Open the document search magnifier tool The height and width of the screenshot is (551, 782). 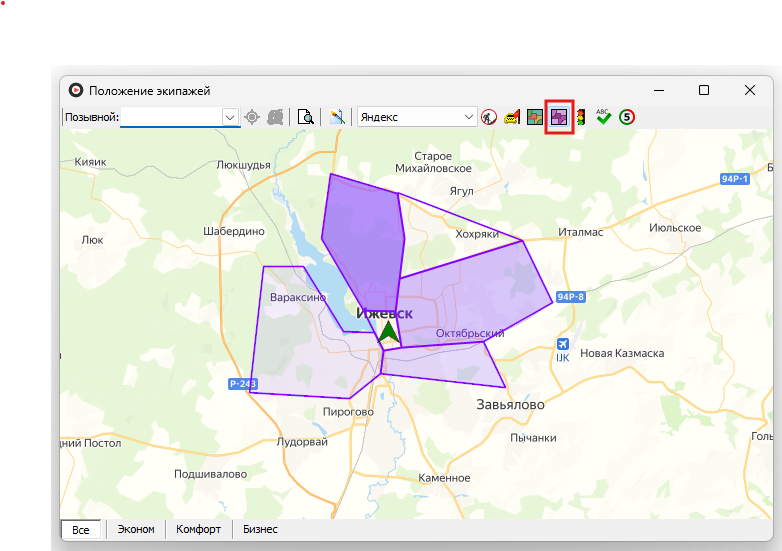tap(306, 117)
